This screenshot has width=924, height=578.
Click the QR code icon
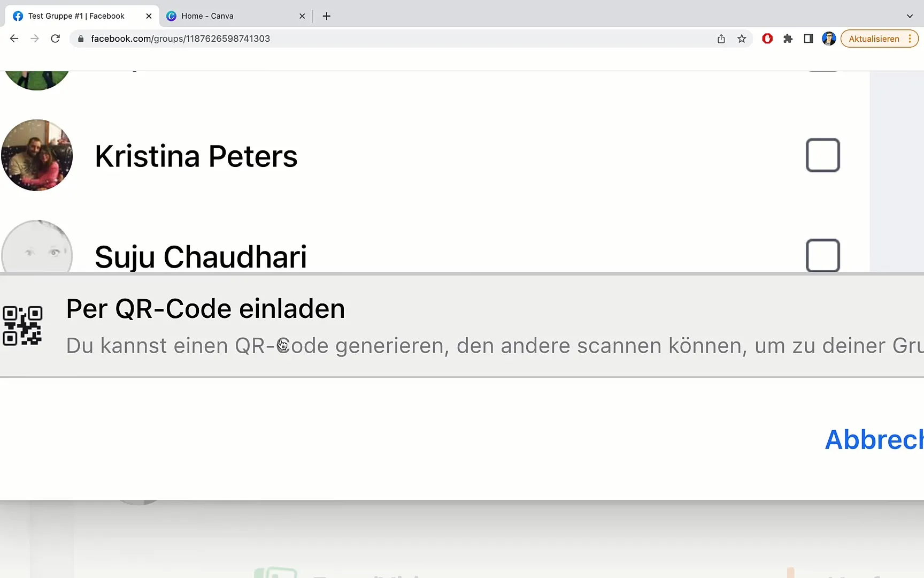(x=22, y=325)
